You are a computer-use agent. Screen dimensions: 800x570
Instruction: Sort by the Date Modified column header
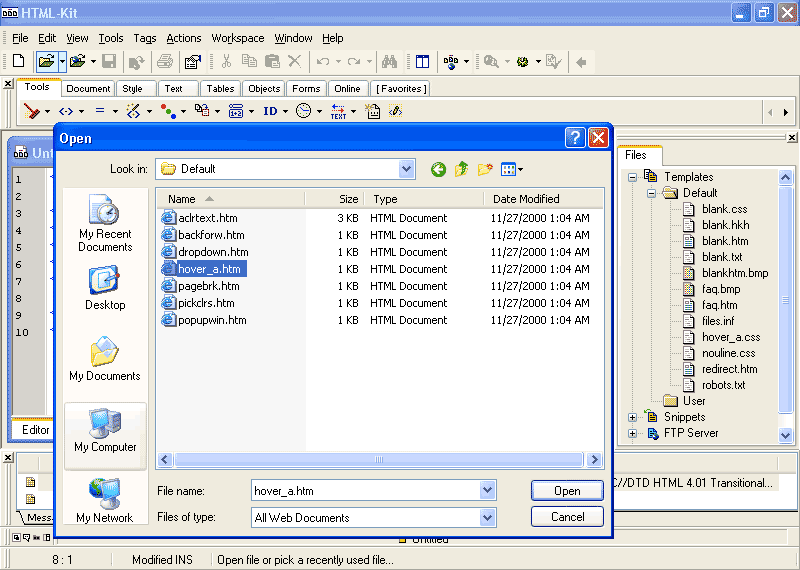click(x=543, y=199)
